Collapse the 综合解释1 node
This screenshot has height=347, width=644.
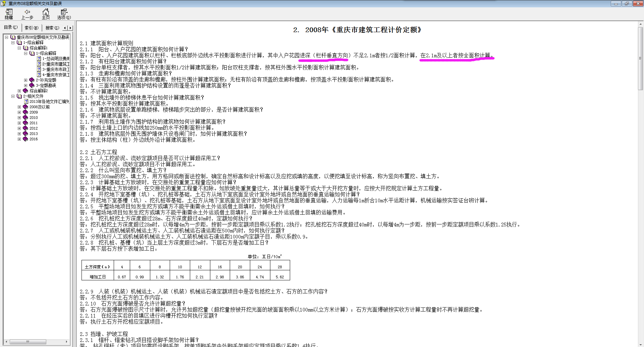pos(19,48)
